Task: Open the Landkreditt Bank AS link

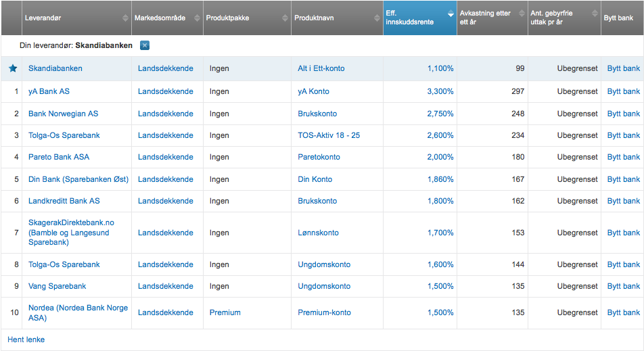Action: point(64,201)
